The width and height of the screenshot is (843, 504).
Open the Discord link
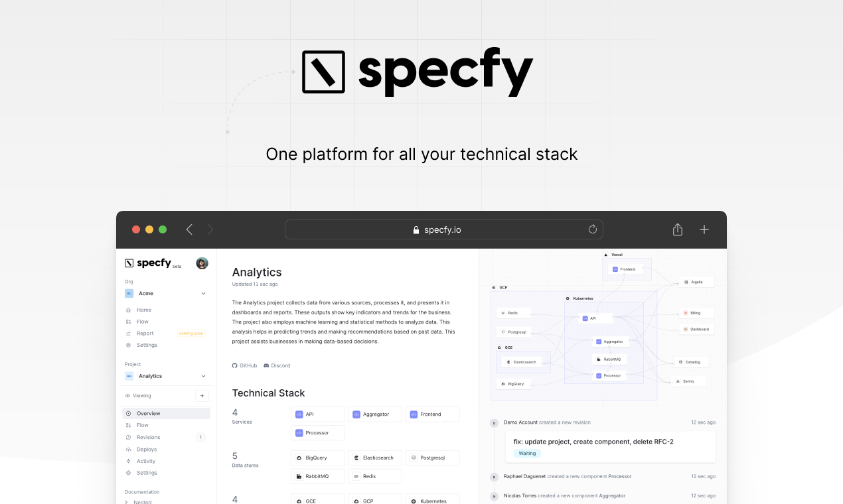[x=277, y=365]
